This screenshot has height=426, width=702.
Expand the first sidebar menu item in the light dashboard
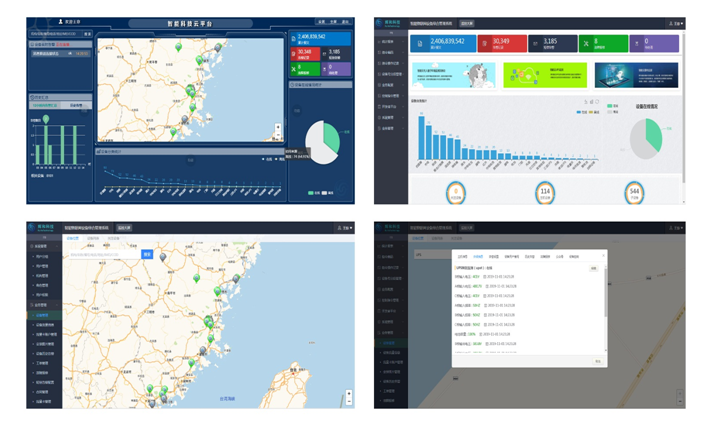[x=387, y=41]
